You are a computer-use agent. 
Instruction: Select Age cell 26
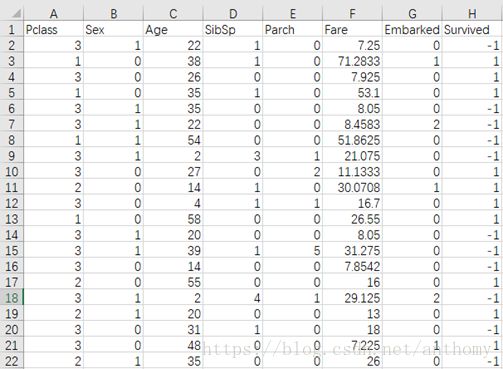point(173,77)
